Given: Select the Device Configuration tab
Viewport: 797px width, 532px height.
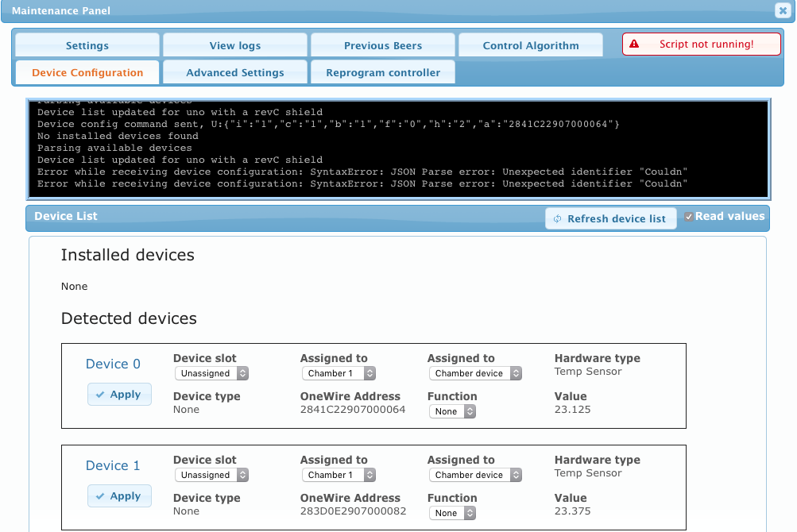Looking at the screenshot, I should (87, 72).
